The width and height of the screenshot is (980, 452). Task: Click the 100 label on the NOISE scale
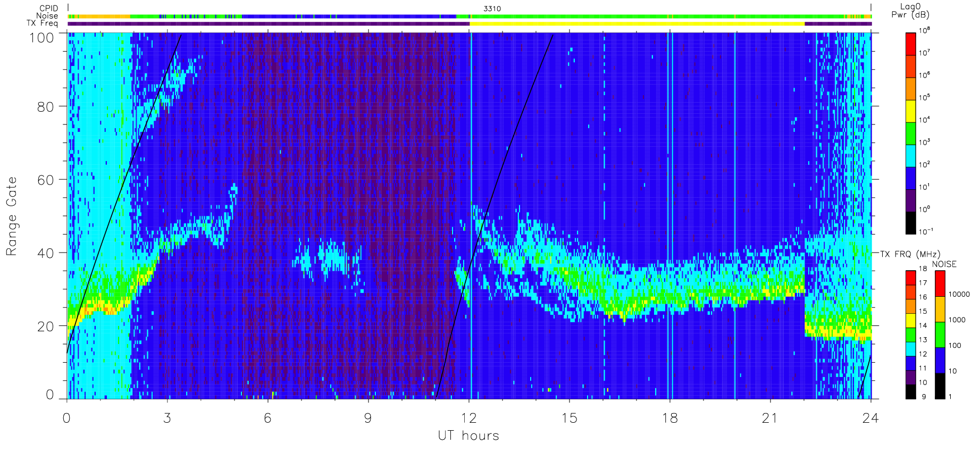pyautogui.click(x=955, y=346)
